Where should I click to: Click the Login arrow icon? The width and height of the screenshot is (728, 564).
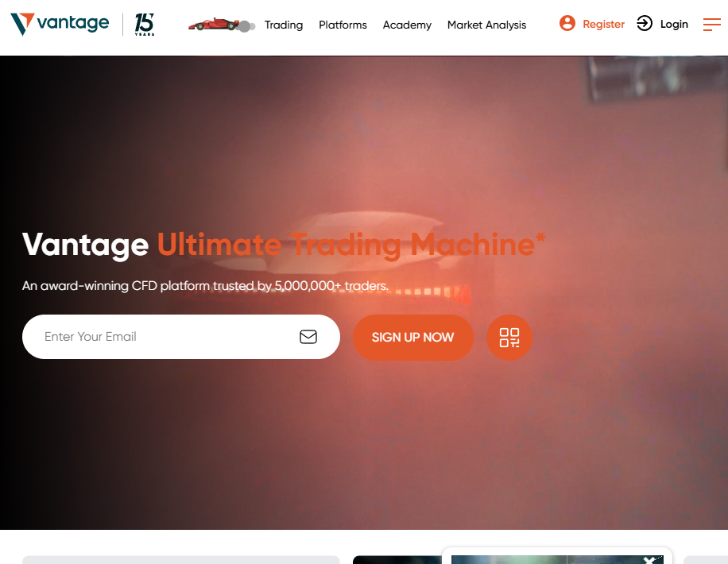(x=645, y=23)
